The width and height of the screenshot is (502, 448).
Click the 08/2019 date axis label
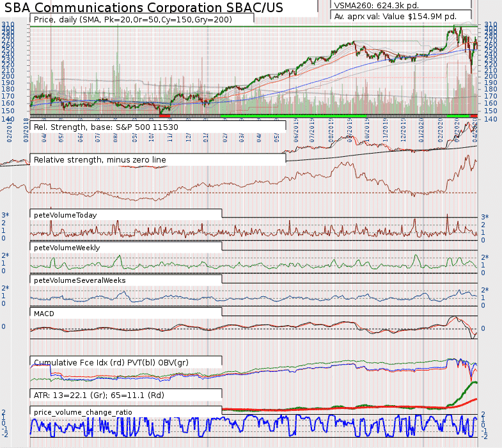pos(331,131)
